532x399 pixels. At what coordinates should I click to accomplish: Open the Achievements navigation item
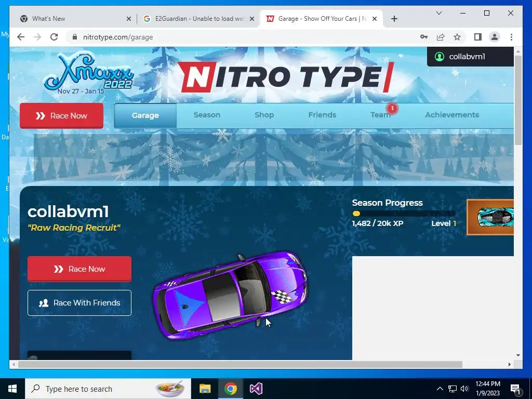[x=452, y=115]
